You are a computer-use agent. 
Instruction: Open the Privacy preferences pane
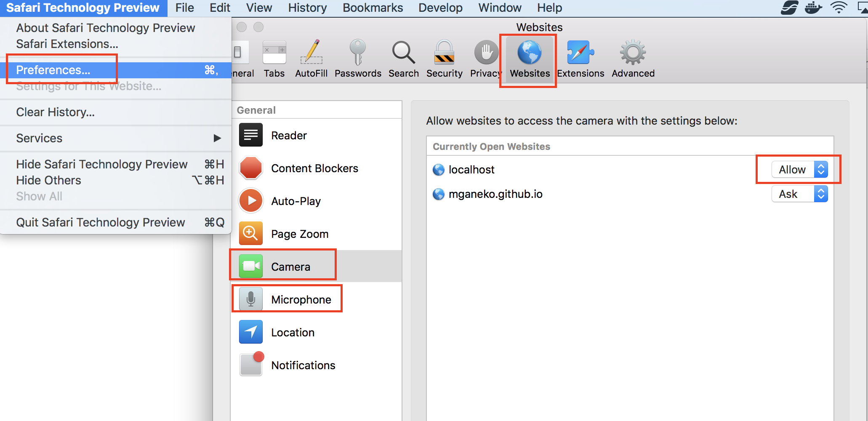pyautogui.click(x=486, y=59)
